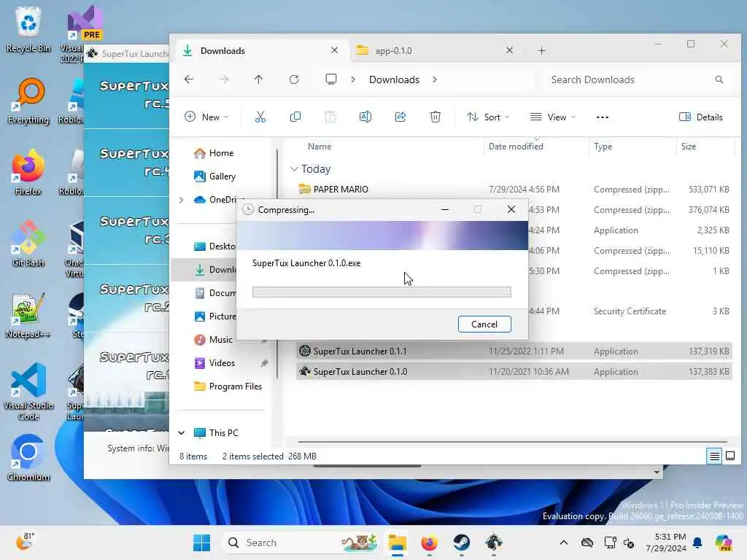
Task: Click the Cut scissors icon in toolbar
Action: point(260,117)
